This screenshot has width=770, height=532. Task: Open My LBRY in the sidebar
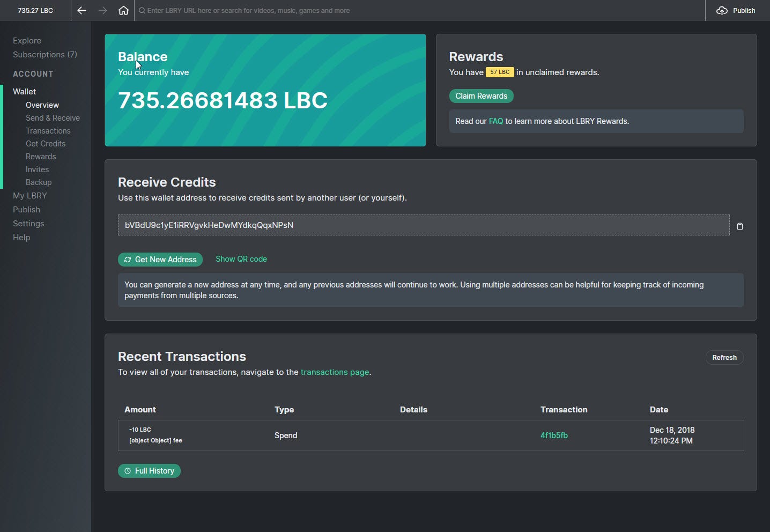[x=30, y=196]
